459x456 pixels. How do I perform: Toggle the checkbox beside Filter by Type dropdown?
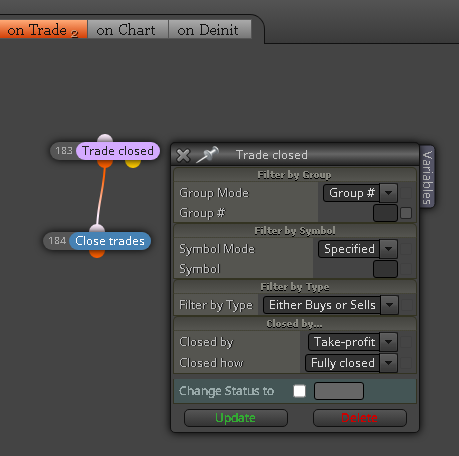(x=407, y=305)
